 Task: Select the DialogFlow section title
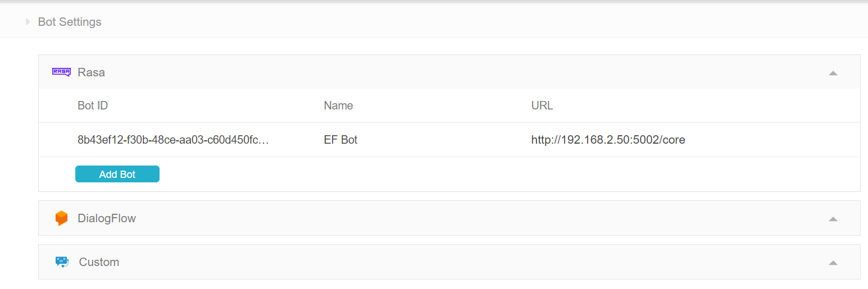[107, 218]
